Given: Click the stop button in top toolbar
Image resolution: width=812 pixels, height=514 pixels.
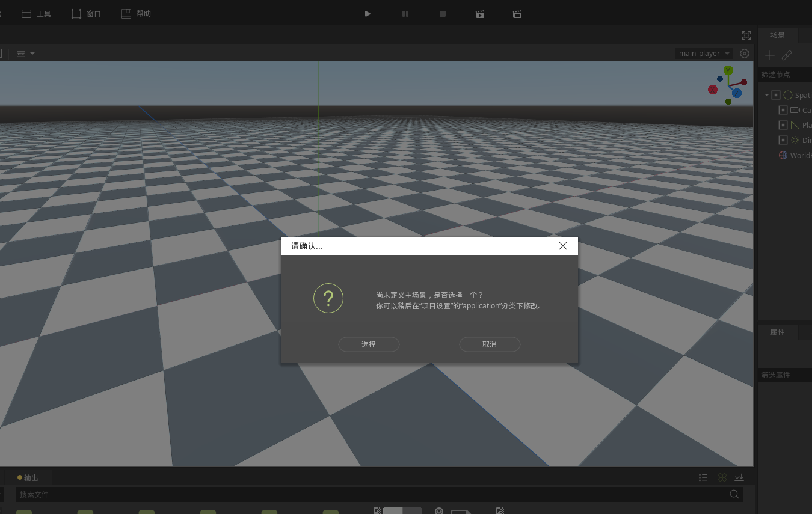Looking at the screenshot, I should pos(443,14).
